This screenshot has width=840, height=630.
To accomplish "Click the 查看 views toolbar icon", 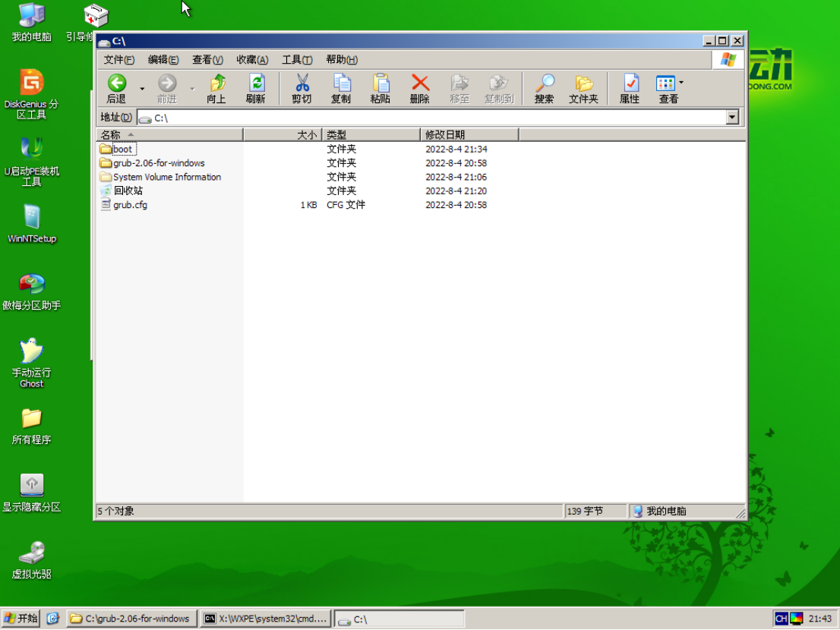I will click(x=665, y=83).
